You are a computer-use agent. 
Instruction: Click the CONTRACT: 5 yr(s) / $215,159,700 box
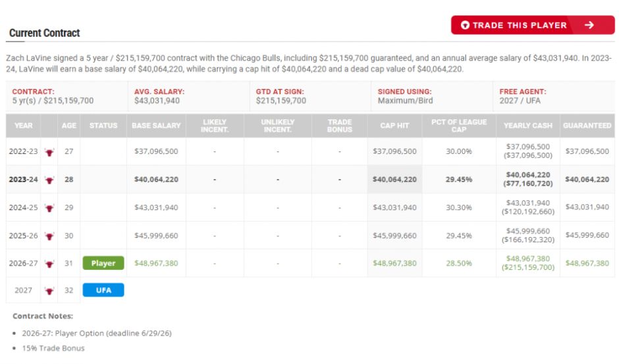tap(67, 96)
